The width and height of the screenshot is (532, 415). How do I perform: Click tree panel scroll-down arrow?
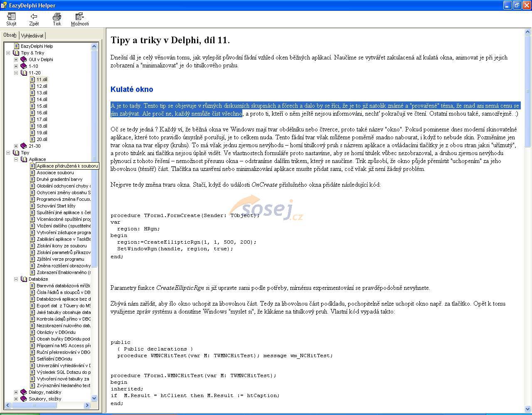click(94, 398)
